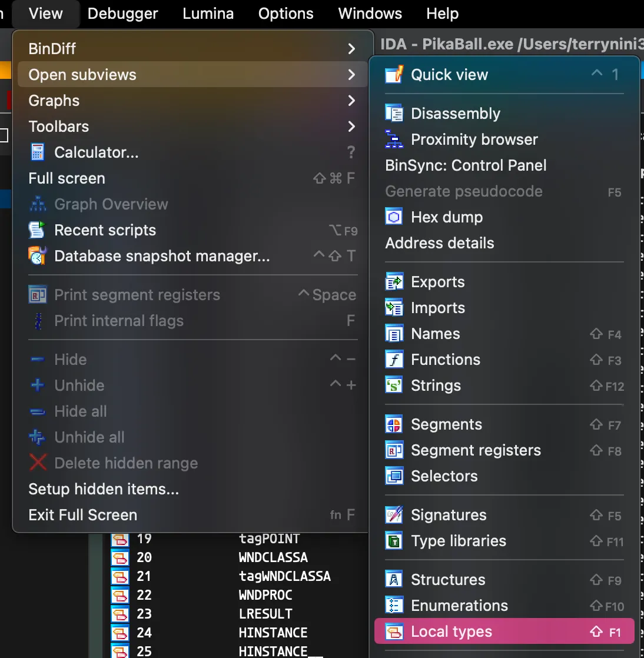The width and height of the screenshot is (644, 658).
Task: Click the Signatures icon
Action: pyautogui.click(x=394, y=515)
